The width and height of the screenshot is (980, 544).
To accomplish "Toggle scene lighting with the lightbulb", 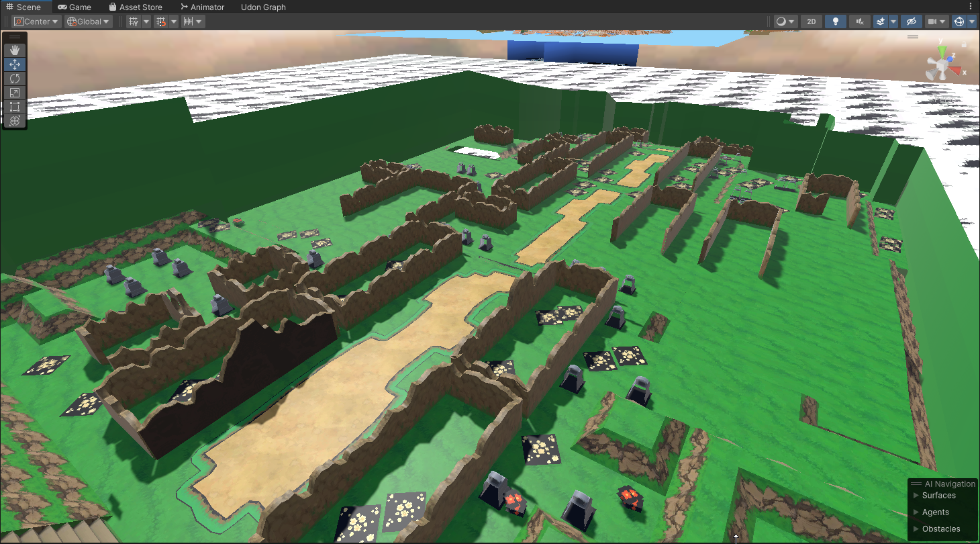I will pyautogui.click(x=835, y=21).
